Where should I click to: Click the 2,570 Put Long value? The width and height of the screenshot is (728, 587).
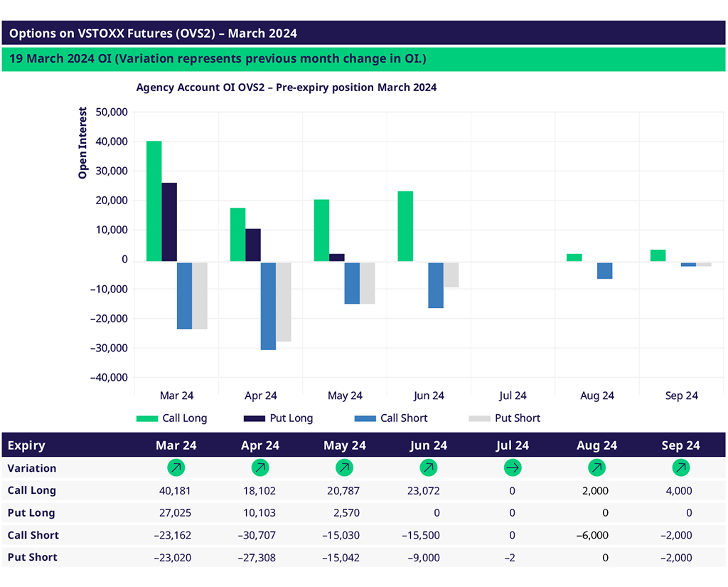(x=346, y=513)
